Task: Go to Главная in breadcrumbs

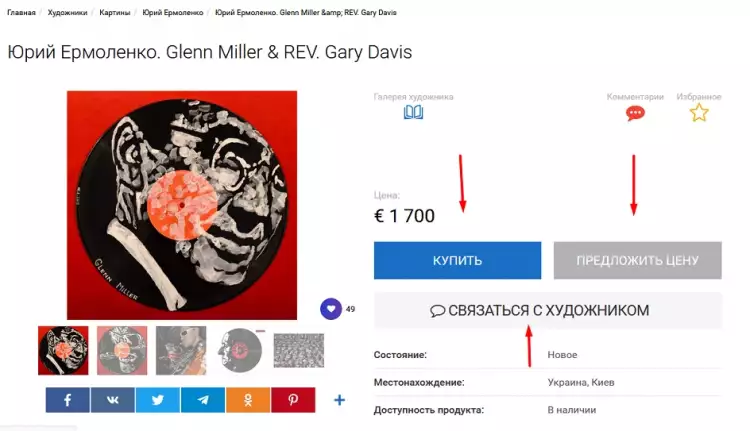Action: coord(21,12)
